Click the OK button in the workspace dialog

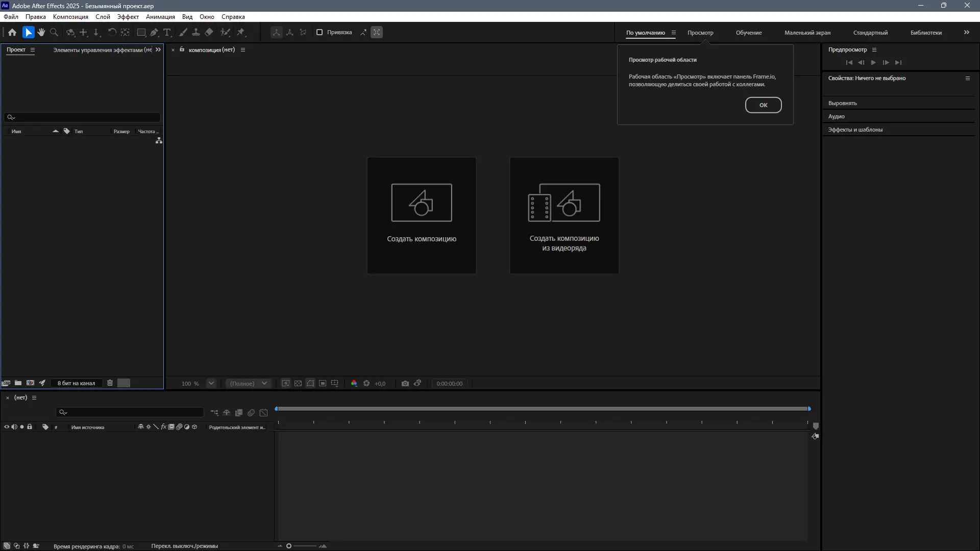point(763,105)
